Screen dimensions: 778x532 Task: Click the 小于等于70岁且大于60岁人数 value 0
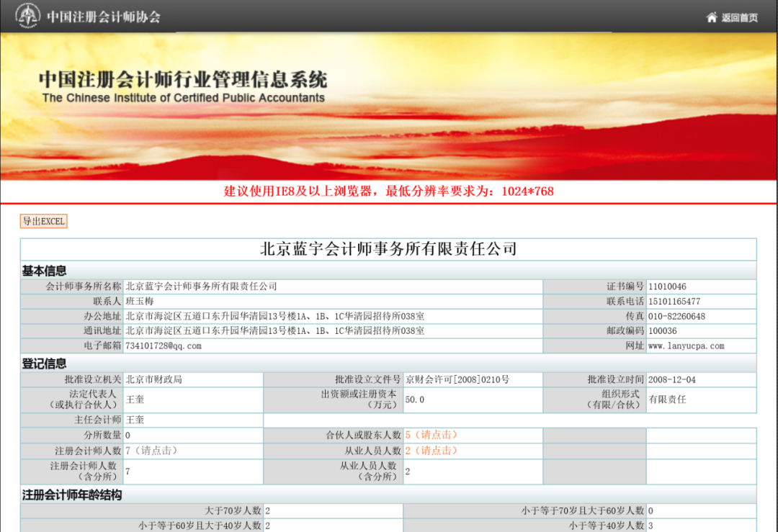click(651, 510)
